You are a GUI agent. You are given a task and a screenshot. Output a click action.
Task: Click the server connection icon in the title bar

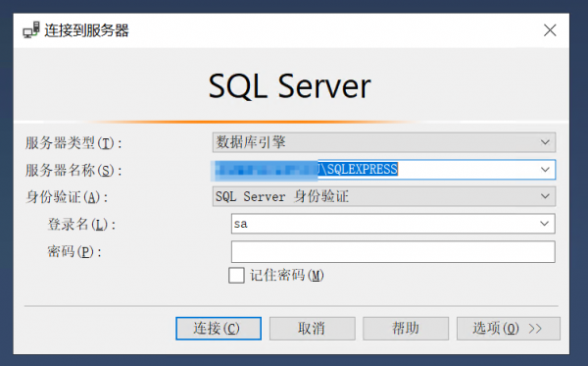click(30, 30)
